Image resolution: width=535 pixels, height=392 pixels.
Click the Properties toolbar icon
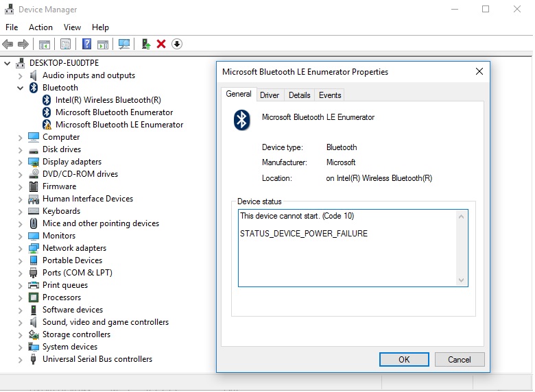[x=65, y=44]
